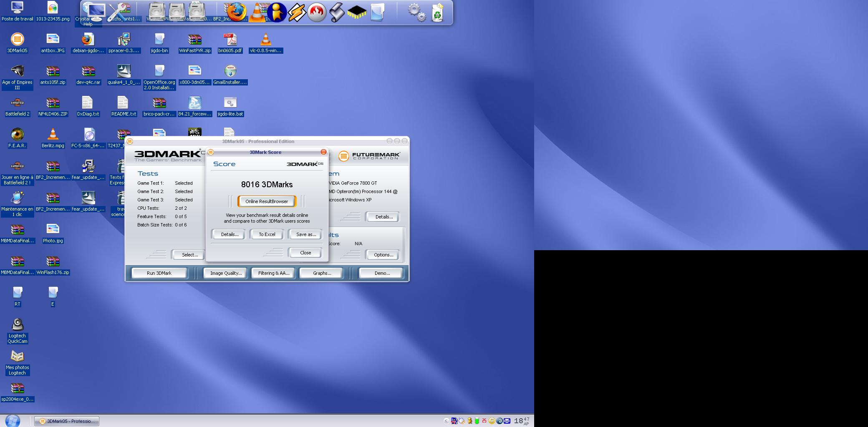Select the Photo.jpg desktop icon
868x427 pixels.
pos(53,233)
